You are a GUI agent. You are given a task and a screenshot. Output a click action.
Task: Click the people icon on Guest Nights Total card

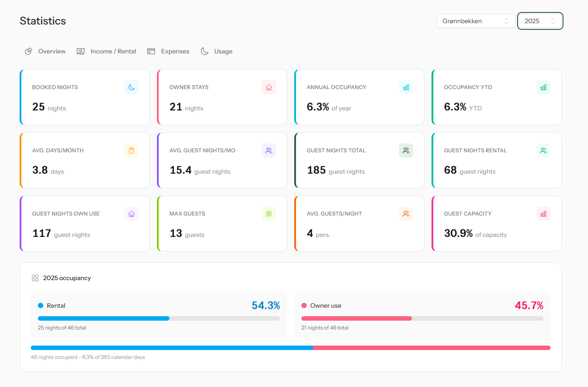pos(406,151)
